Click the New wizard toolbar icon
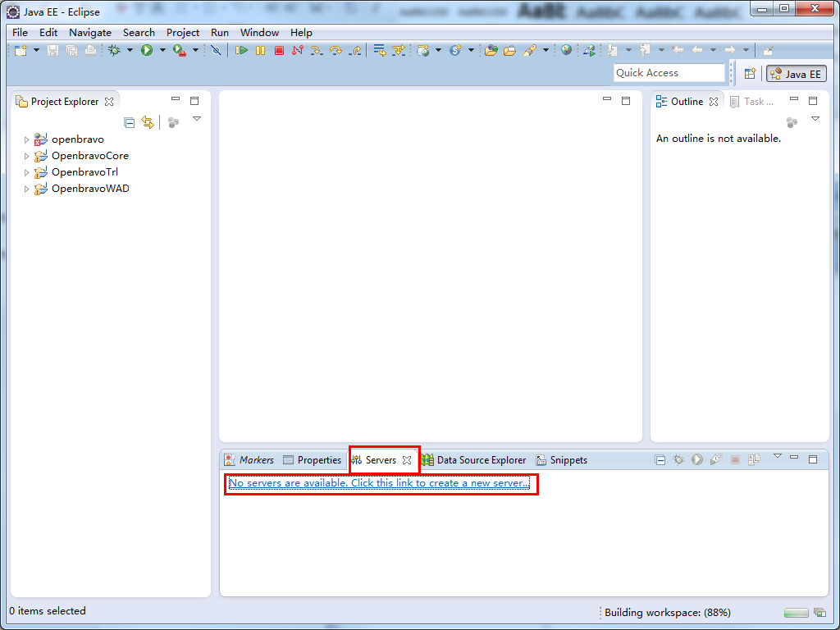The height and width of the screenshot is (630, 840). click(x=21, y=50)
